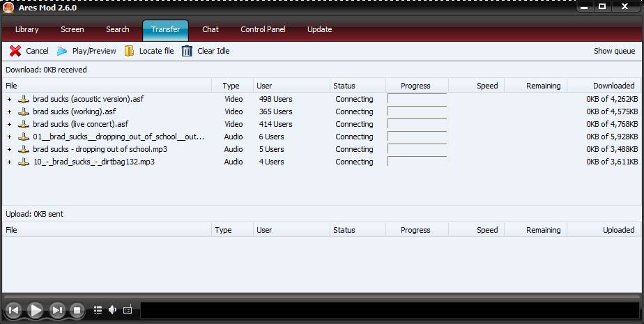
Task: Click the Cancel label in toolbar
Action: point(37,51)
